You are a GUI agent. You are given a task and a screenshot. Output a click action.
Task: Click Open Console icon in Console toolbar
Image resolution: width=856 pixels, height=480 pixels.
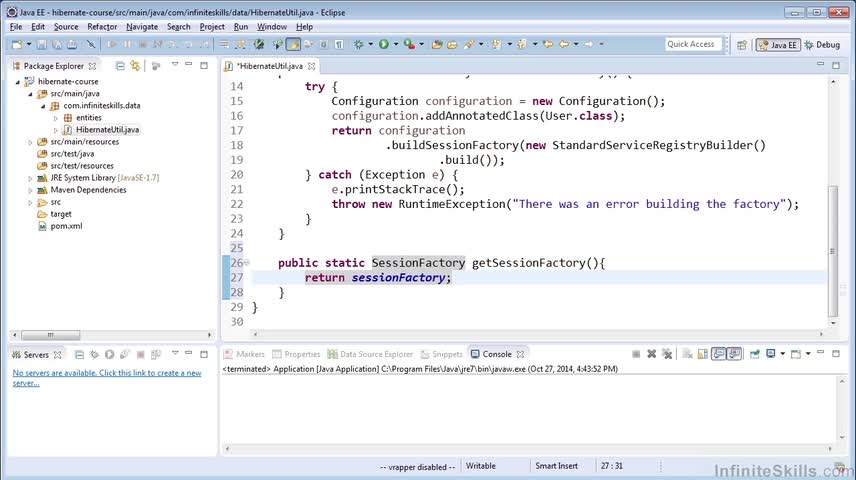796,354
